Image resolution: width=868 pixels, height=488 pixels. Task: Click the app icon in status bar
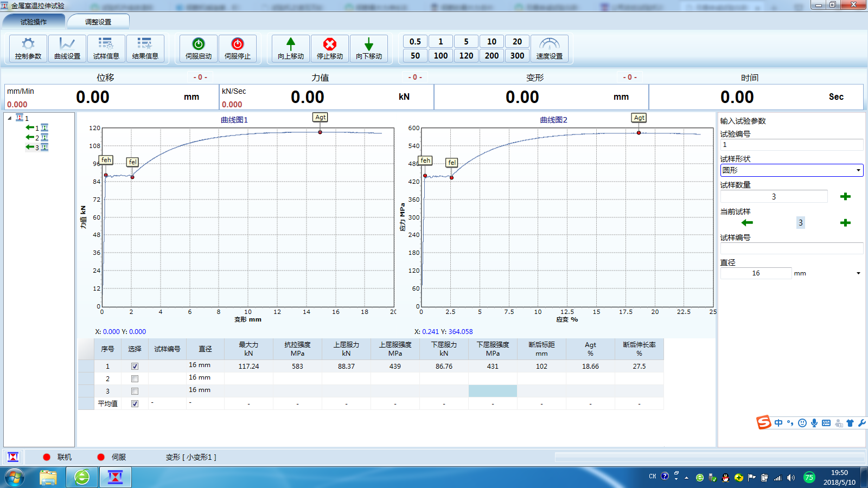13,457
